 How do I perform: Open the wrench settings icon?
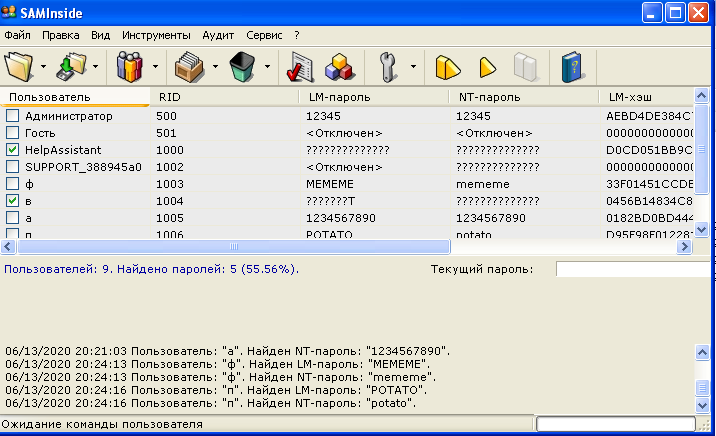[388, 67]
